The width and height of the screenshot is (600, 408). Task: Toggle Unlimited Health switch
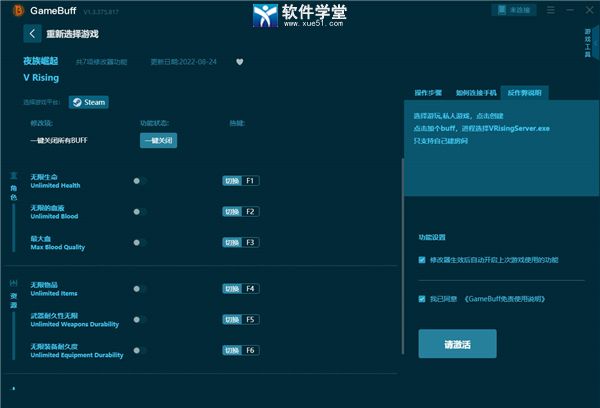[140, 181]
